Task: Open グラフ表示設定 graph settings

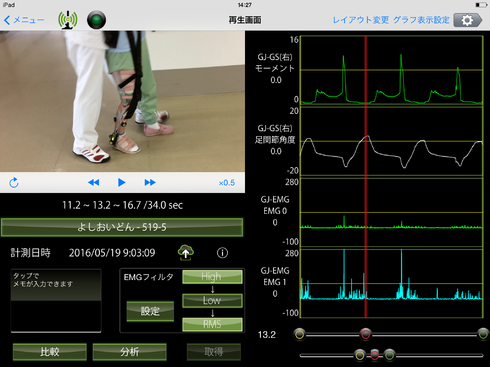Action: tap(421, 20)
